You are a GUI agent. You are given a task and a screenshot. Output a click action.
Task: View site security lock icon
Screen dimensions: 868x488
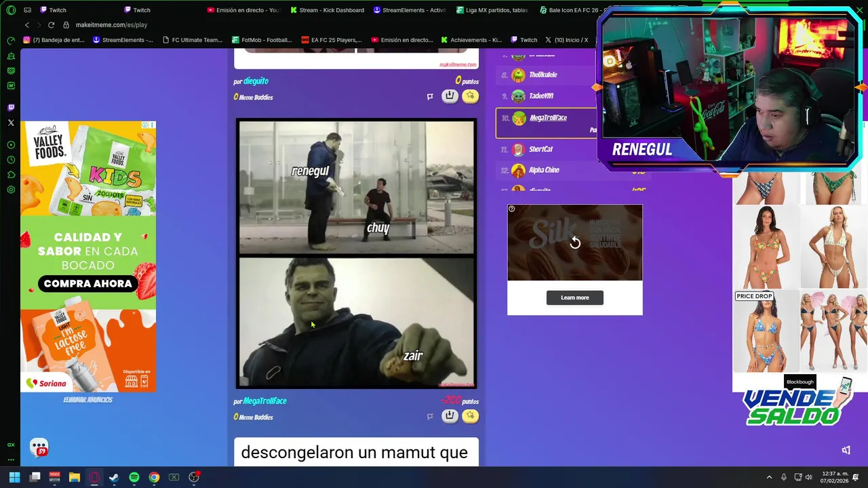point(66,25)
